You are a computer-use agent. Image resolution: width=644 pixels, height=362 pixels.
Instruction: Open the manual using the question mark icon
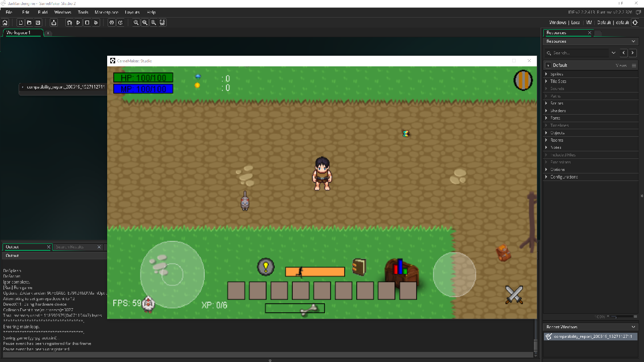coord(121,22)
